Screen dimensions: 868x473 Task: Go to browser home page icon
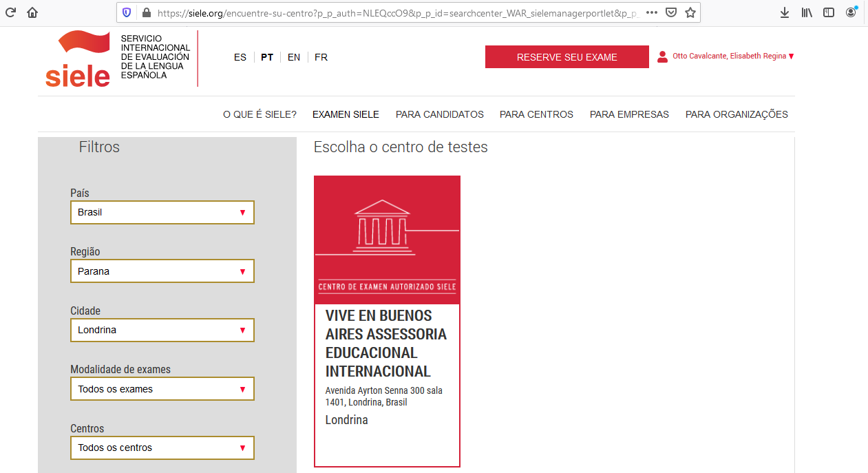point(32,12)
